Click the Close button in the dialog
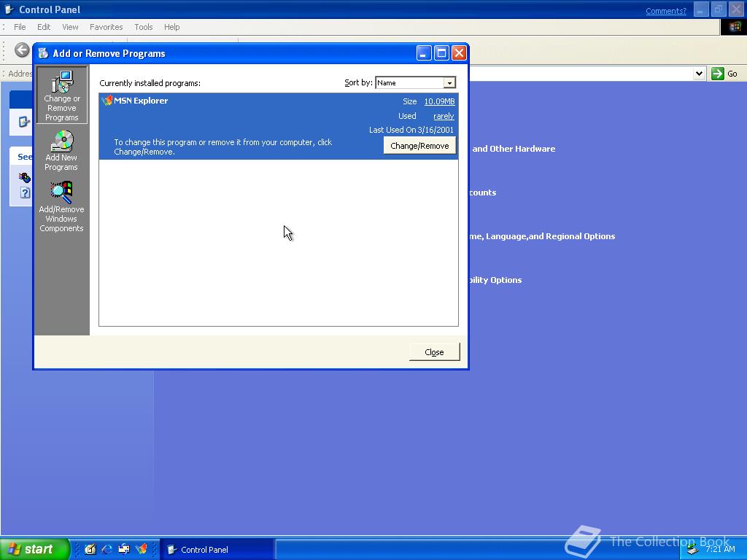 click(435, 352)
